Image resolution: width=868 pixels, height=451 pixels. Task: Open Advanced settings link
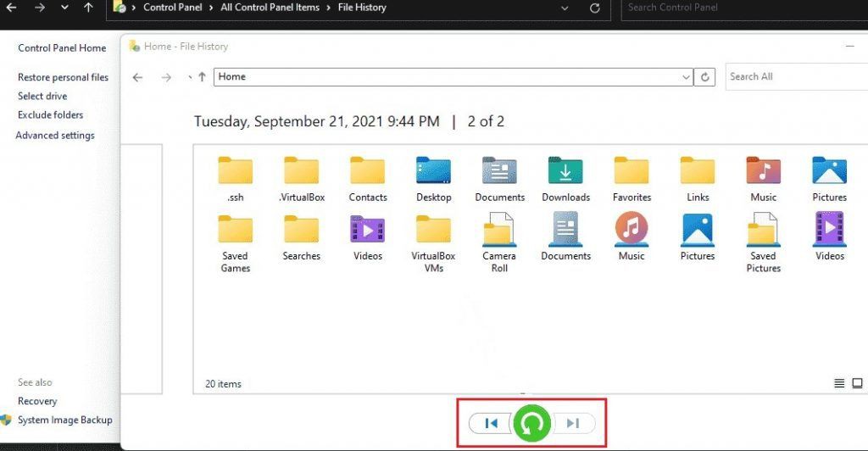point(55,136)
